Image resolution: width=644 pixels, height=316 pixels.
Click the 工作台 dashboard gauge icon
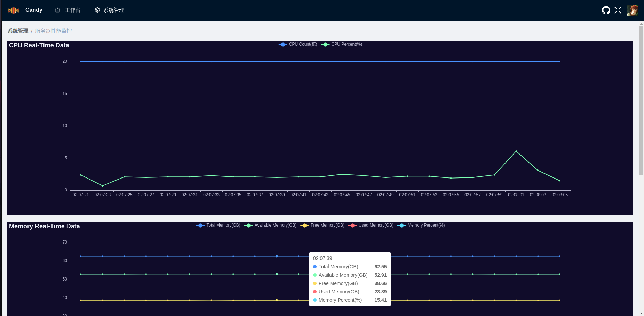click(x=58, y=10)
